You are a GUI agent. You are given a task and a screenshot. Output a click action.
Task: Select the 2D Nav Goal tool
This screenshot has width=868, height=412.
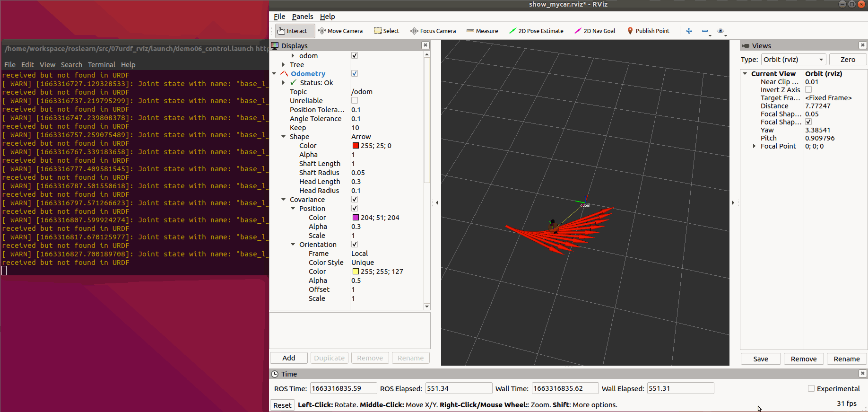(595, 31)
